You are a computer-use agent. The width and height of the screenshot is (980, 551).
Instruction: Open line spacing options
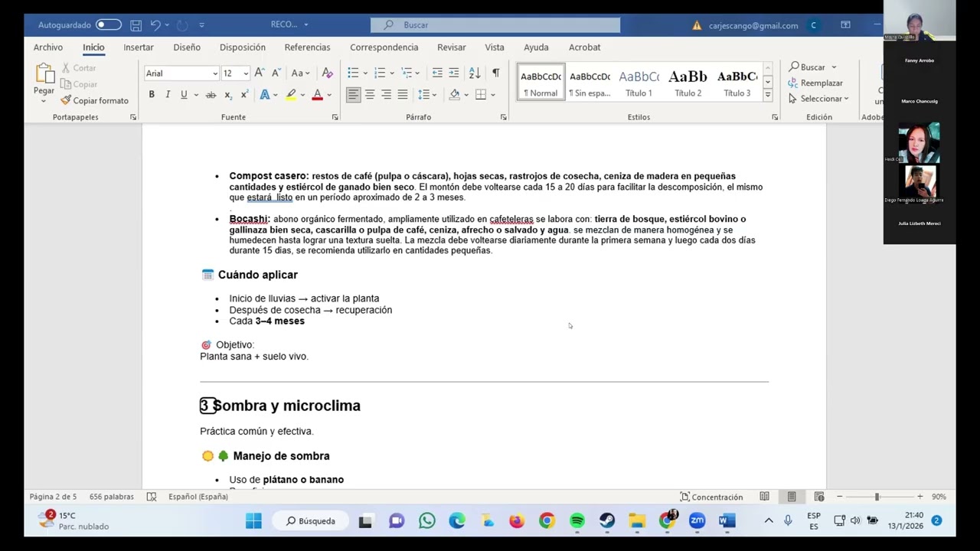427,95
